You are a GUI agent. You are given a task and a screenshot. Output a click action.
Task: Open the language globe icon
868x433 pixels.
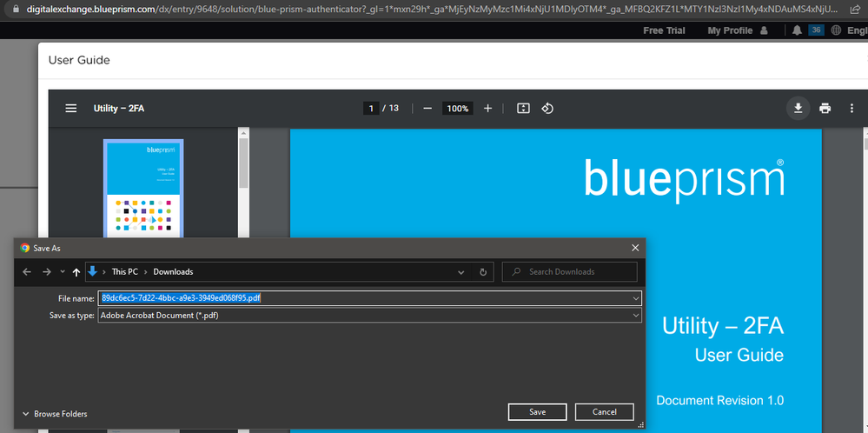[x=836, y=30]
